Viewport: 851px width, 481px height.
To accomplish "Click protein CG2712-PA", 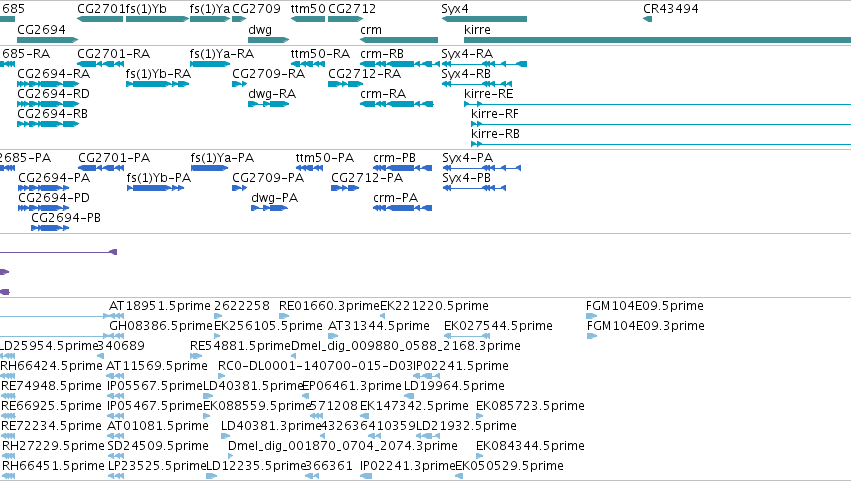I will (345, 188).
